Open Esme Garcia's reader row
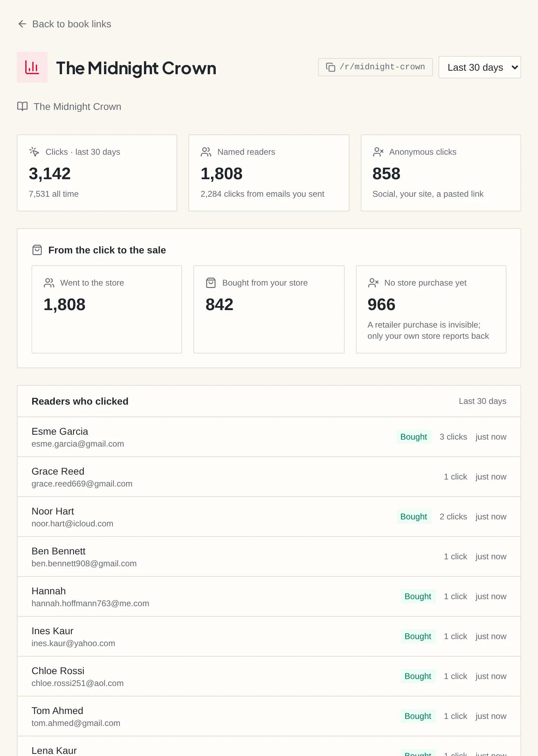 [x=269, y=437]
